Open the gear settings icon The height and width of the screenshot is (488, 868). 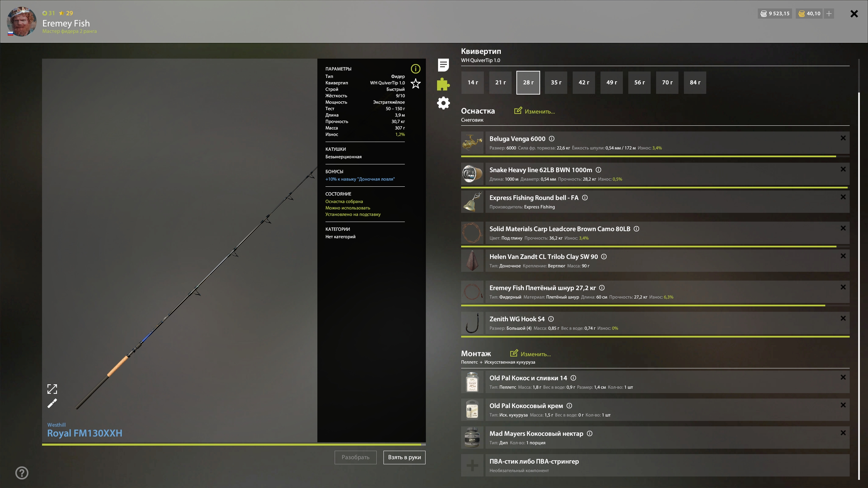pos(443,103)
